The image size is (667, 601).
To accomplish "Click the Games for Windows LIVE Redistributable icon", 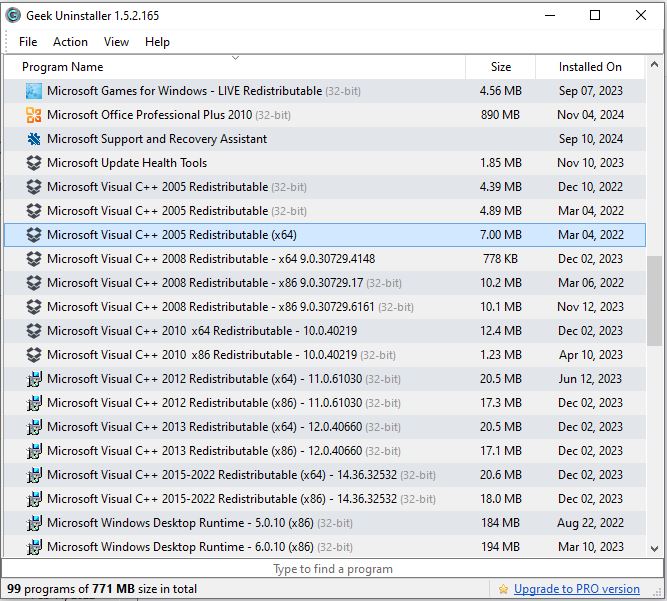I will tap(34, 91).
